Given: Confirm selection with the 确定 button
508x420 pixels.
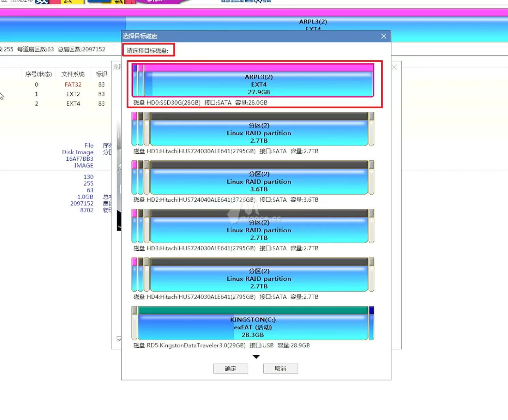Looking at the screenshot, I should click(230, 368).
